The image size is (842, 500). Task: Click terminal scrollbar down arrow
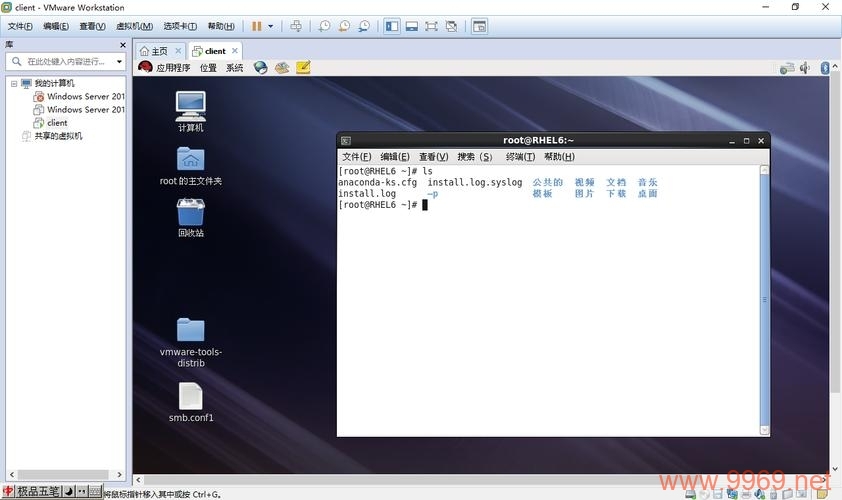(765, 430)
